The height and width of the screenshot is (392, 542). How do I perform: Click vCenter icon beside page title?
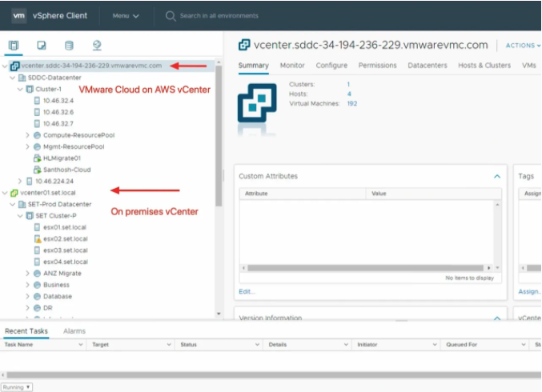(x=244, y=45)
